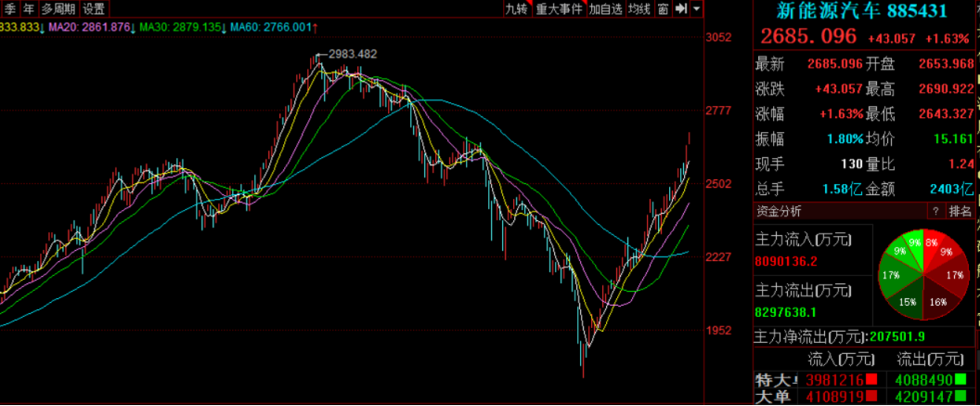Click the 总手 value 1.58亿
The width and height of the screenshot is (980, 406).
841,189
